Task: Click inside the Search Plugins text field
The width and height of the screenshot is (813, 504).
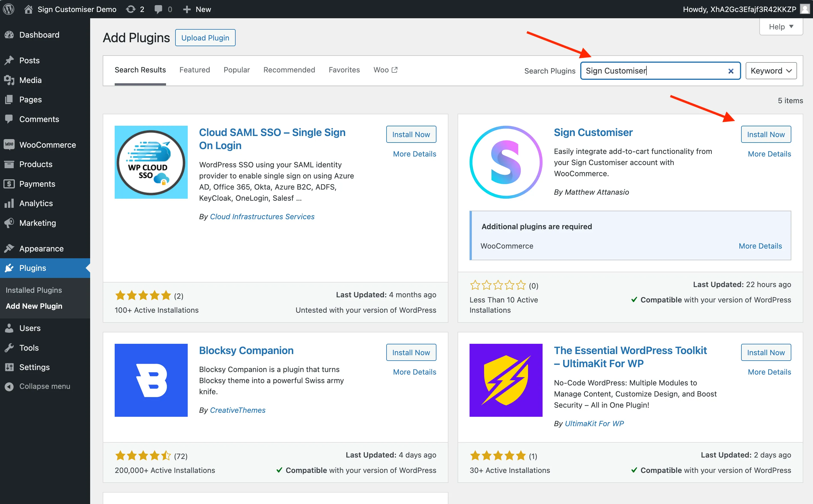Action: 654,71
